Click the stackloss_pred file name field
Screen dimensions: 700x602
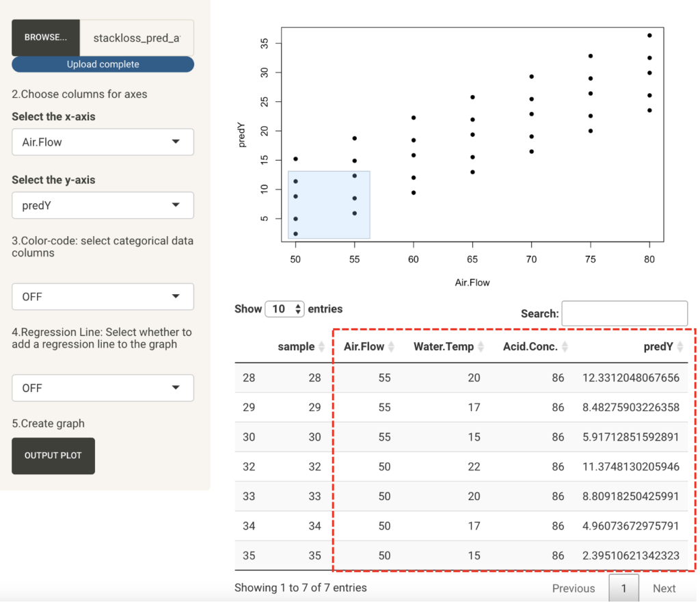coord(137,38)
